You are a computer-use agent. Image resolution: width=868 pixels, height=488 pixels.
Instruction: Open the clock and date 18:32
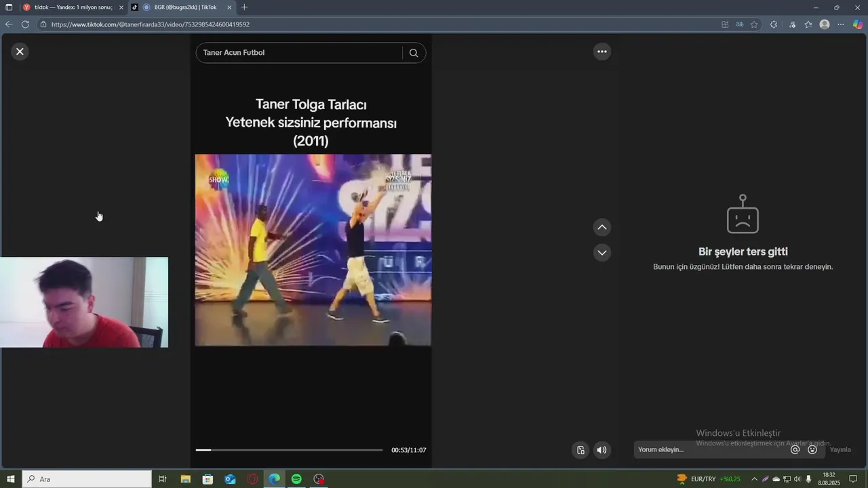pyautogui.click(x=829, y=479)
